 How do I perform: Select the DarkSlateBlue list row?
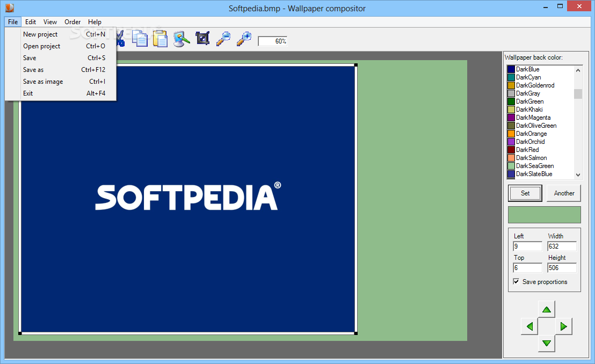[x=540, y=174]
